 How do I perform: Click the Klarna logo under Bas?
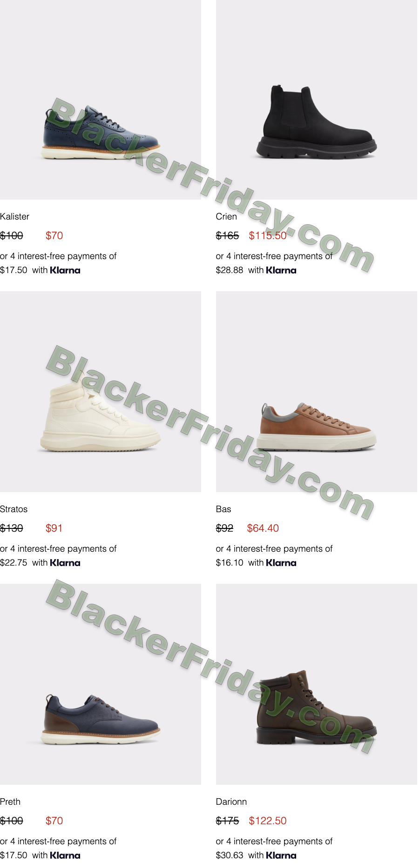point(281,563)
